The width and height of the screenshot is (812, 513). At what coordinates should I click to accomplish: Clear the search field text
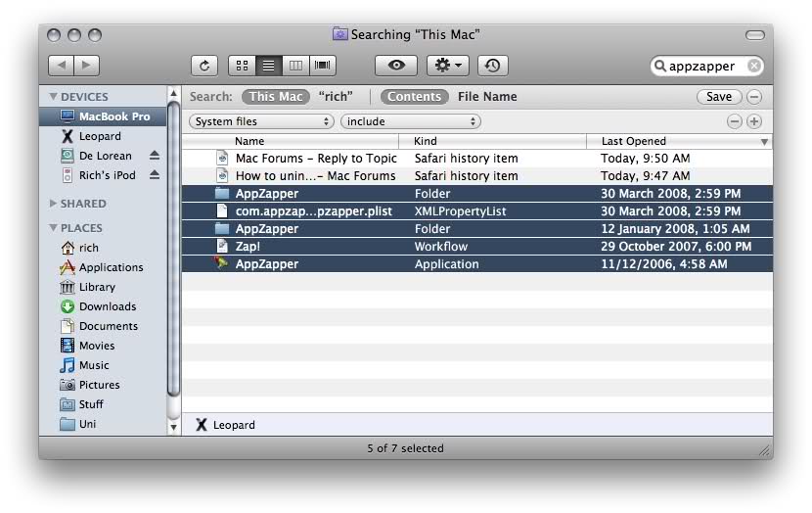(x=754, y=66)
